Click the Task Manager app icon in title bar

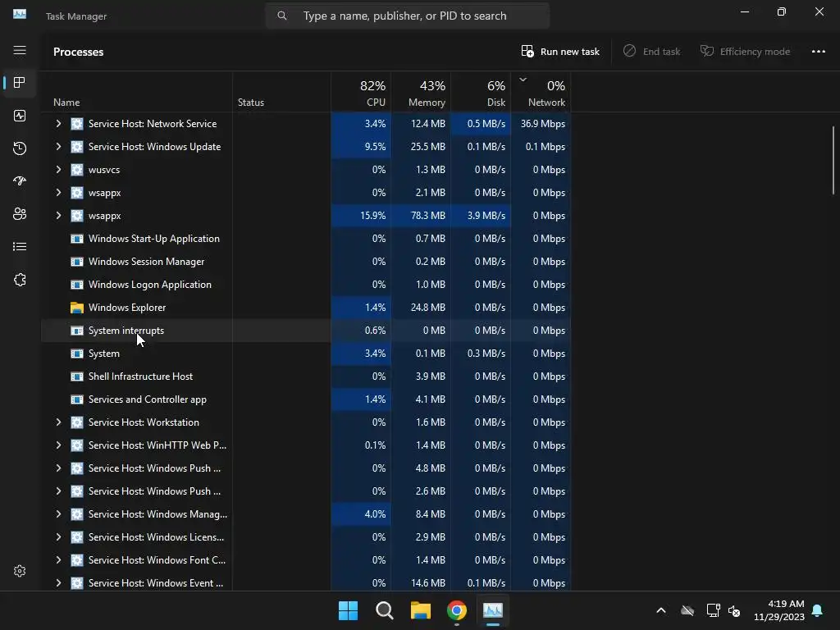(x=20, y=15)
